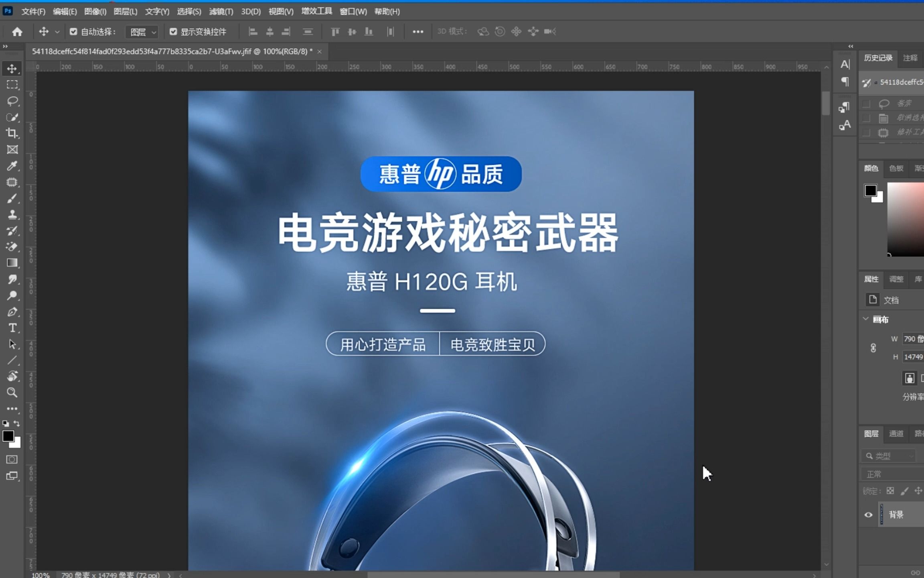
Task: Select the Pen tool
Action: coord(12,312)
